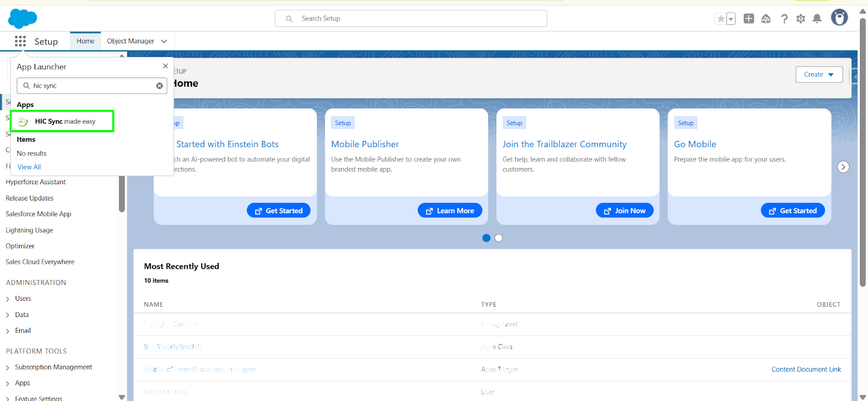
Task: Click the Search Setup field
Action: 411,18
